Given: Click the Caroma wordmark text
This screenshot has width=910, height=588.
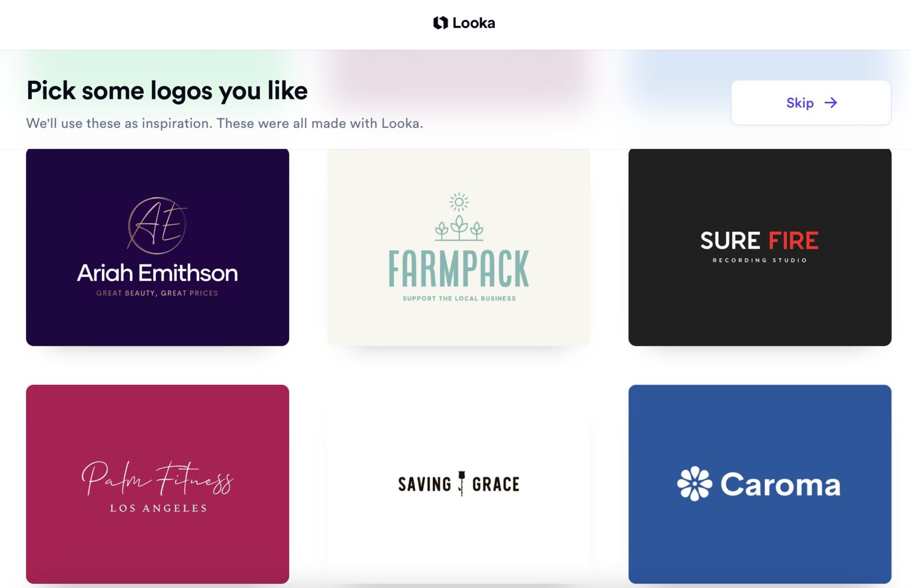Looking at the screenshot, I should [781, 484].
